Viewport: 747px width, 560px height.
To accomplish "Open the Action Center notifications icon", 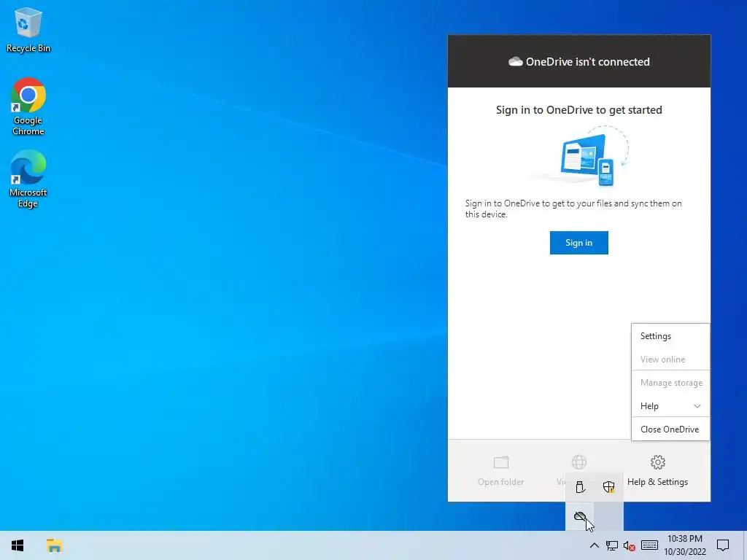I will 723,545.
